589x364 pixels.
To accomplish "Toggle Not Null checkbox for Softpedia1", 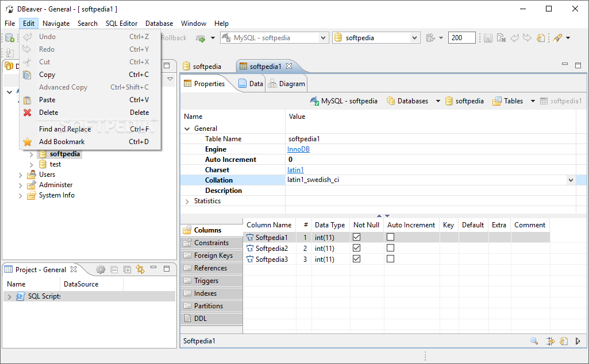I will 356,237.
